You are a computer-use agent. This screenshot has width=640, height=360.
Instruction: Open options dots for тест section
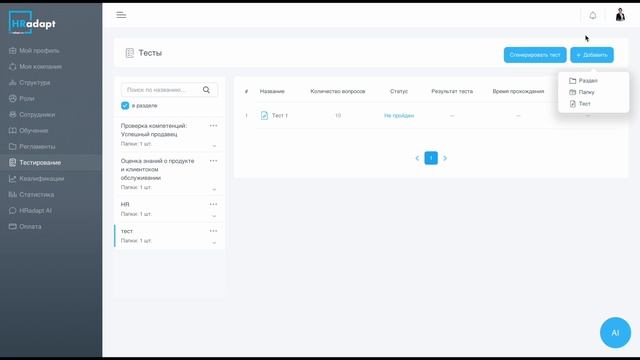tap(213, 231)
